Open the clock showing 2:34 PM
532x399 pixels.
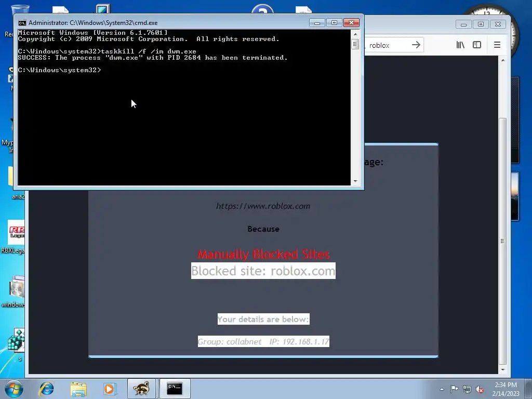pos(506,389)
